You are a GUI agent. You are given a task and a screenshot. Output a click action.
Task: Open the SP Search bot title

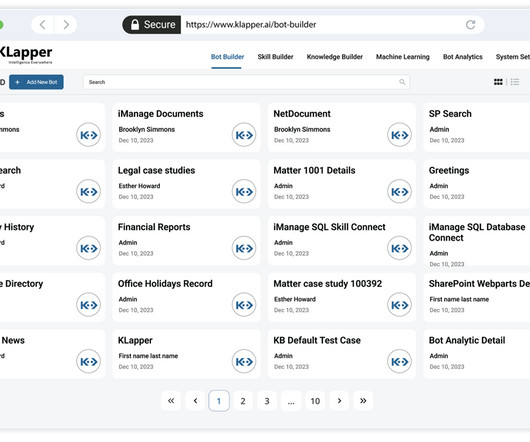point(450,114)
